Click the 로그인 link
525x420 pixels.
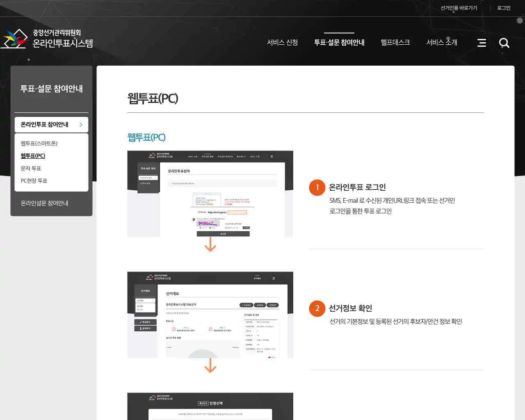click(503, 8)
